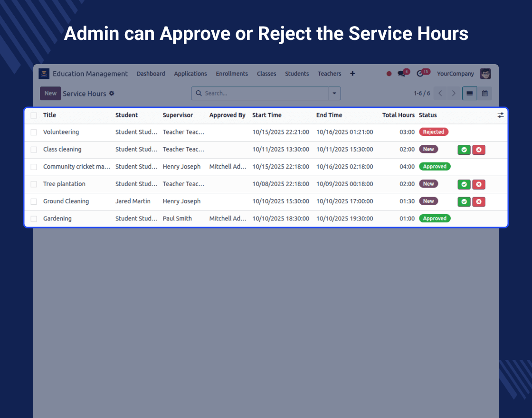Click the Service Hours breadcrumb title
Screen dimensions: 532x418
(85, 94)
